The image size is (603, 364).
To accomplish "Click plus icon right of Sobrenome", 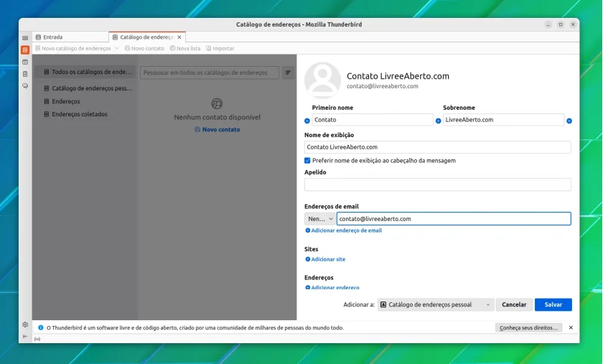I will tap(569, 121).
